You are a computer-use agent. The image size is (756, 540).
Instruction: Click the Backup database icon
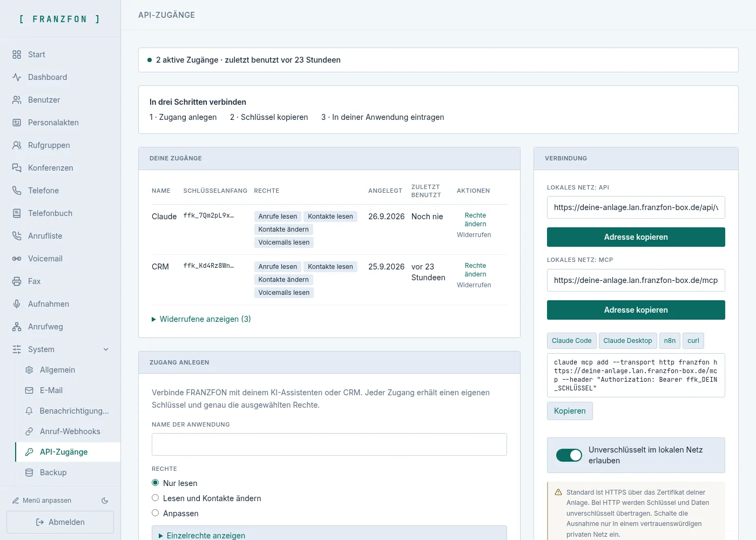29,473
